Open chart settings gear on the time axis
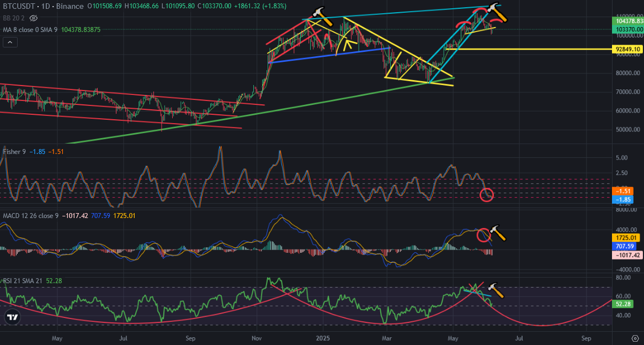This screenshot has height=345, width=644. [634, 339]
